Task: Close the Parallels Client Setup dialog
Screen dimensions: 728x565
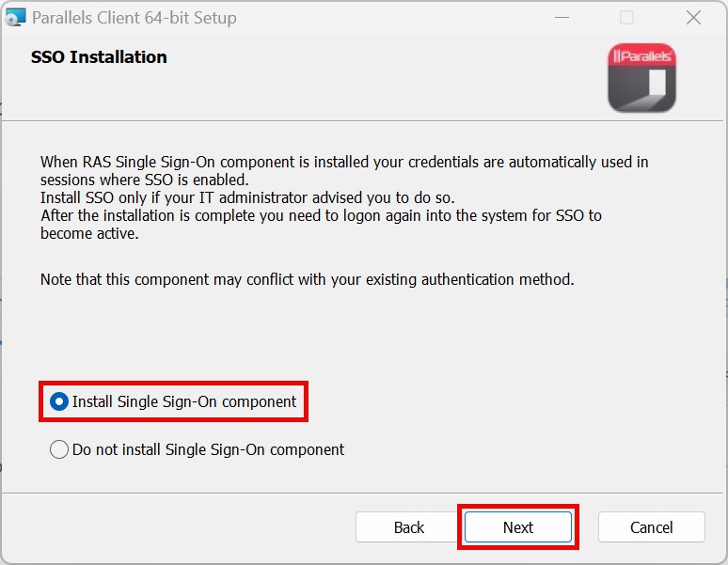Action: (693, 18)
